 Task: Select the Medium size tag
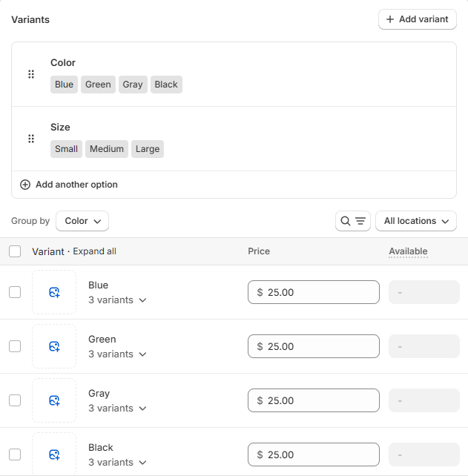[x=107, y=149]
